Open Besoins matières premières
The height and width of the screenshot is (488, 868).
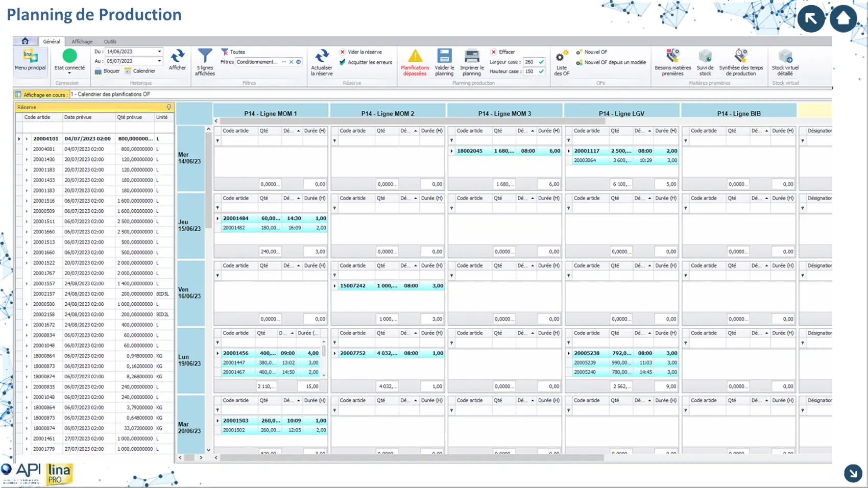tap(672, 57)
